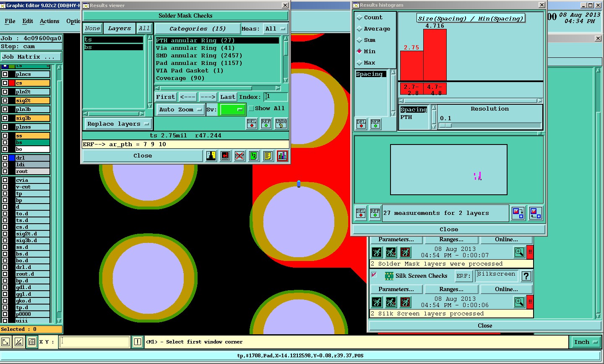Viewport: 604px width, 364px height.
Task: Click the question mark help icon
Action: (526, 276)
